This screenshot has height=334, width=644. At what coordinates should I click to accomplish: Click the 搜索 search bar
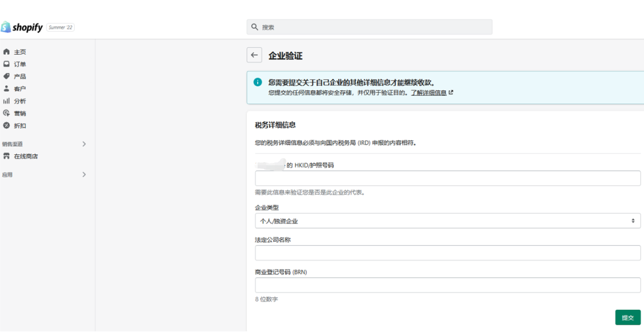369,27
